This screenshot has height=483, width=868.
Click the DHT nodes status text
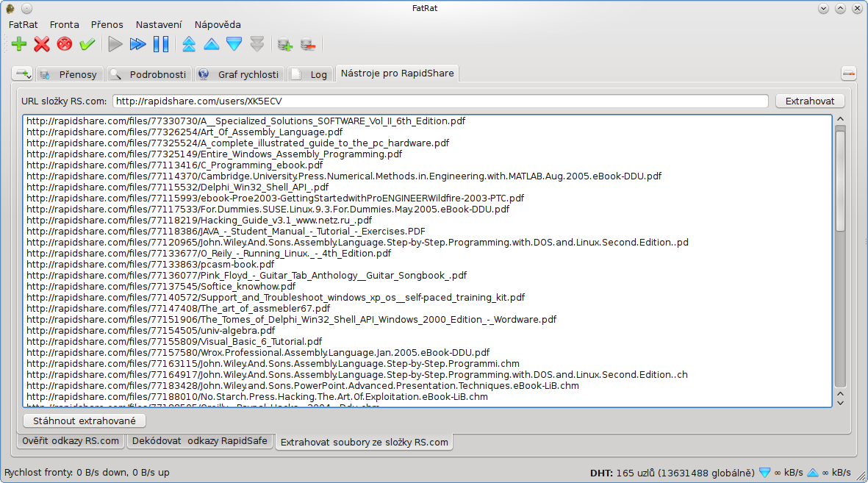click(672, 473)
